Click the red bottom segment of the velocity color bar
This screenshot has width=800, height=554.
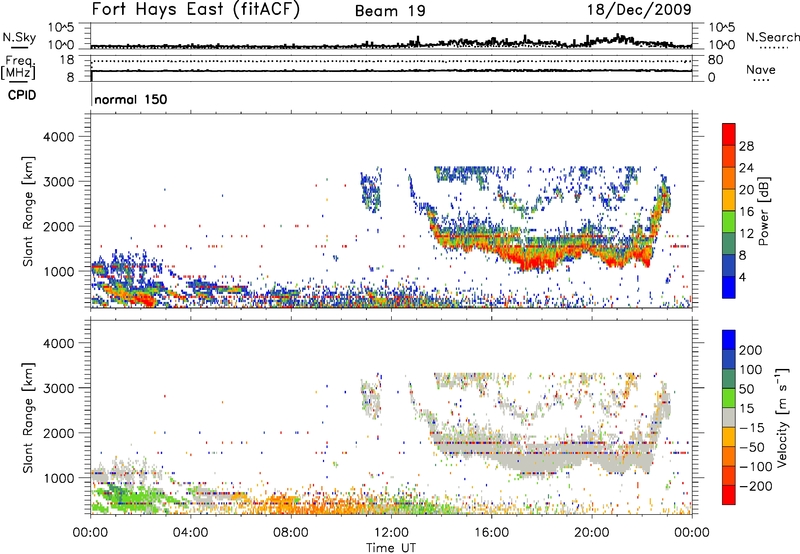729,495
